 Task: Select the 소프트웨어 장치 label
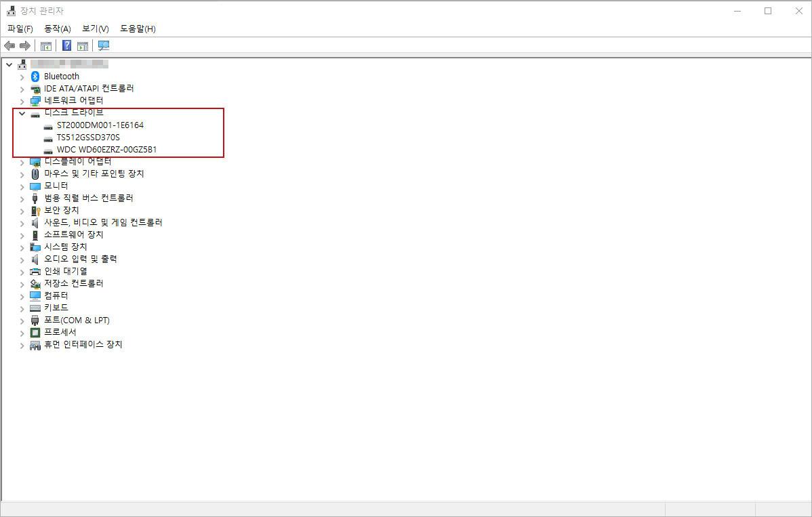coord(73,234)
